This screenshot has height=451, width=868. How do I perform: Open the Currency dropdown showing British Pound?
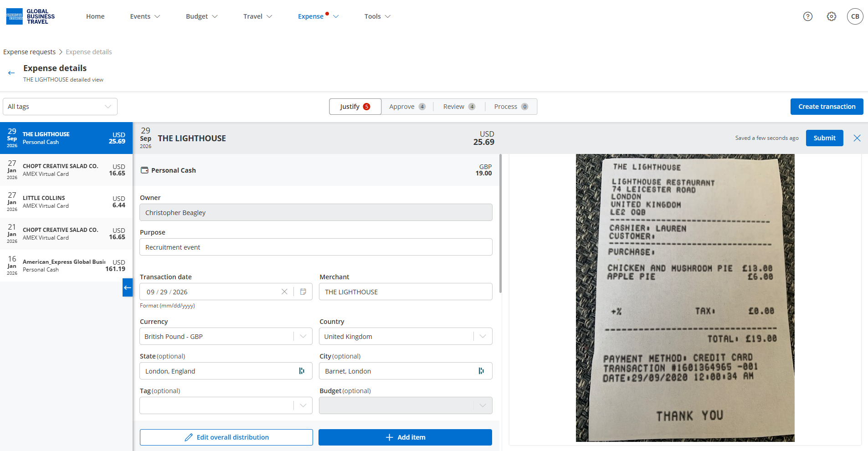coord(226,336)
